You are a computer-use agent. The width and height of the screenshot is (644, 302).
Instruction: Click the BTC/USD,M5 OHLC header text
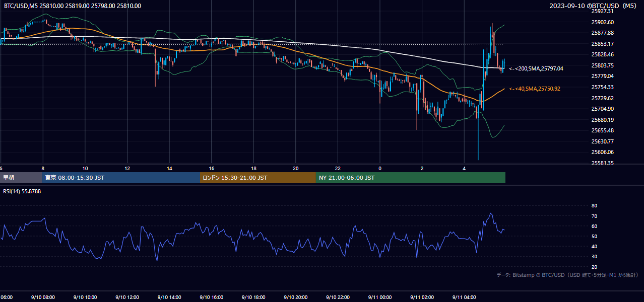coord(73,6)
